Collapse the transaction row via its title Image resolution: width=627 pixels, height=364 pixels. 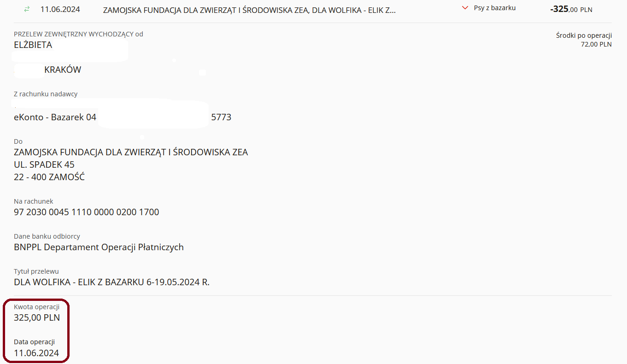[x=249, y=10]
